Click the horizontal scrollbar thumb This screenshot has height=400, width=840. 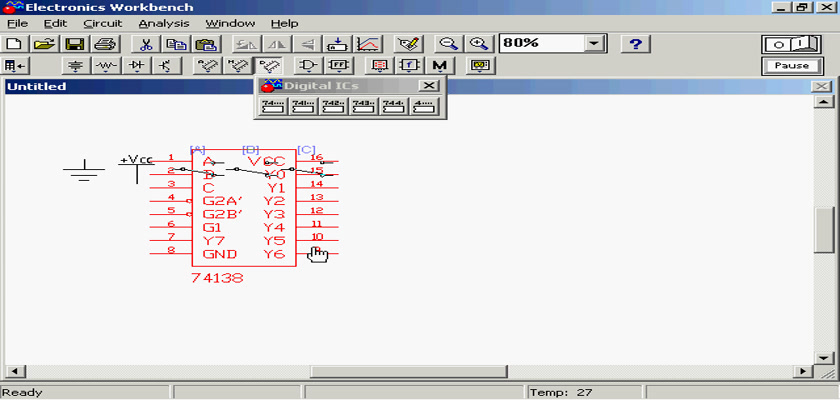(x=409, y=371)
